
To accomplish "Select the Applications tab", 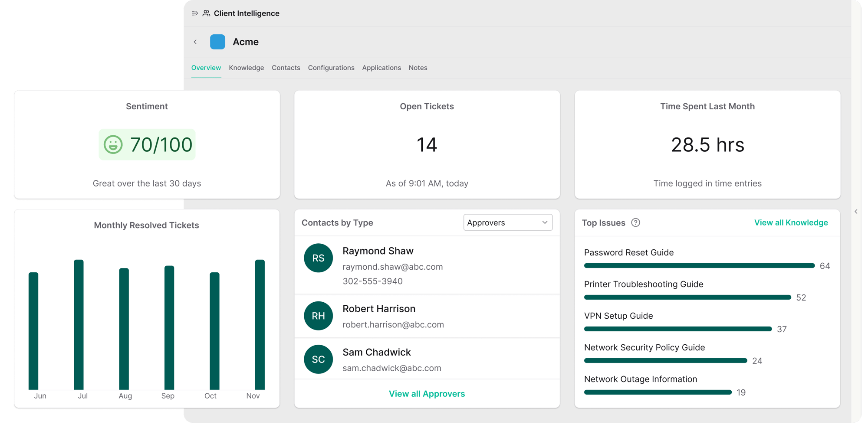I will [x=381, y=68].
